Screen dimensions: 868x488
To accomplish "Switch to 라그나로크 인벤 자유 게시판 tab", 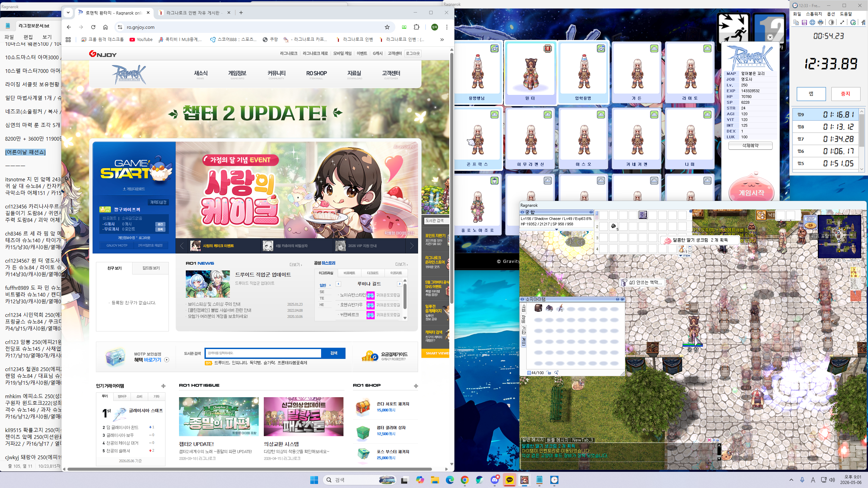I will point(194,13).
